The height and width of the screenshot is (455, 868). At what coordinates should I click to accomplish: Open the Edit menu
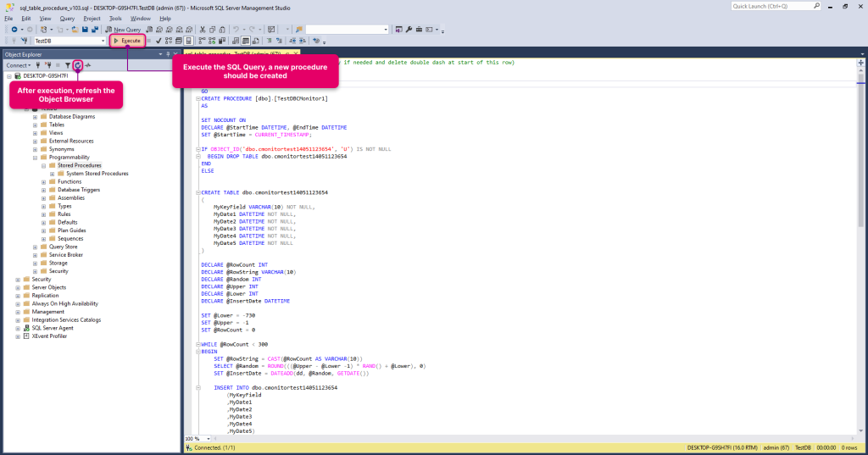click(26, 19)
